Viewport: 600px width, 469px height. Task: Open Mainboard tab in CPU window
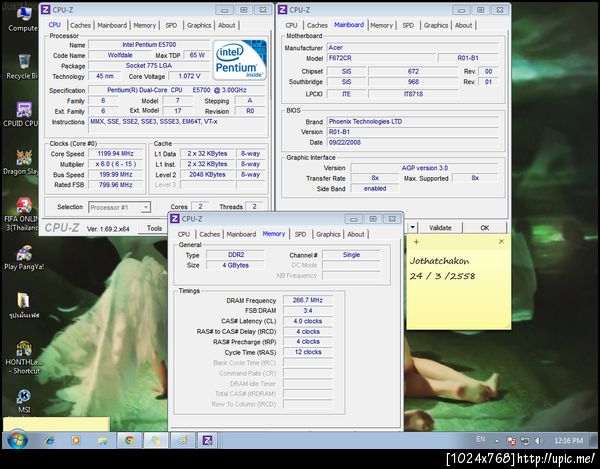point(112,25)
